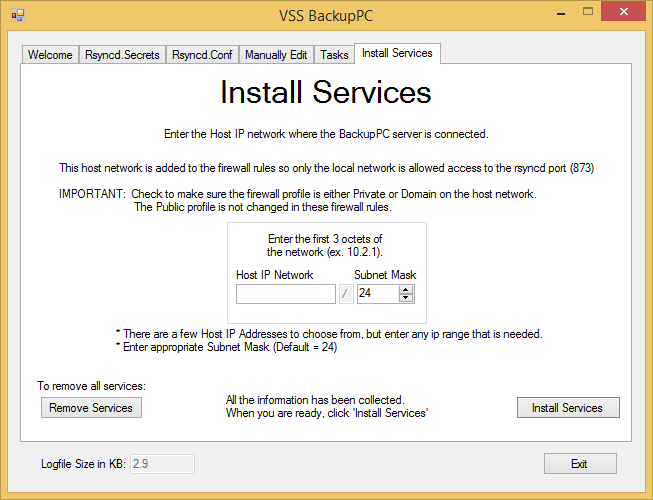Minimize the VSS BackupPC window

[561, 12]
